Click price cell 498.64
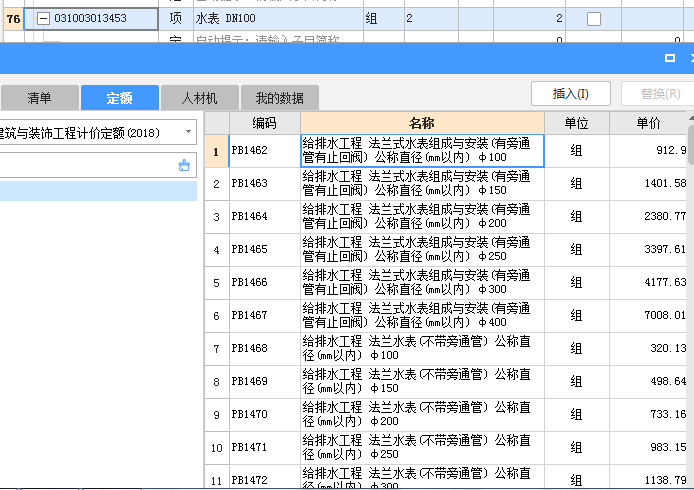This screenshot has width=694, height=490. [x=648, y=382]
